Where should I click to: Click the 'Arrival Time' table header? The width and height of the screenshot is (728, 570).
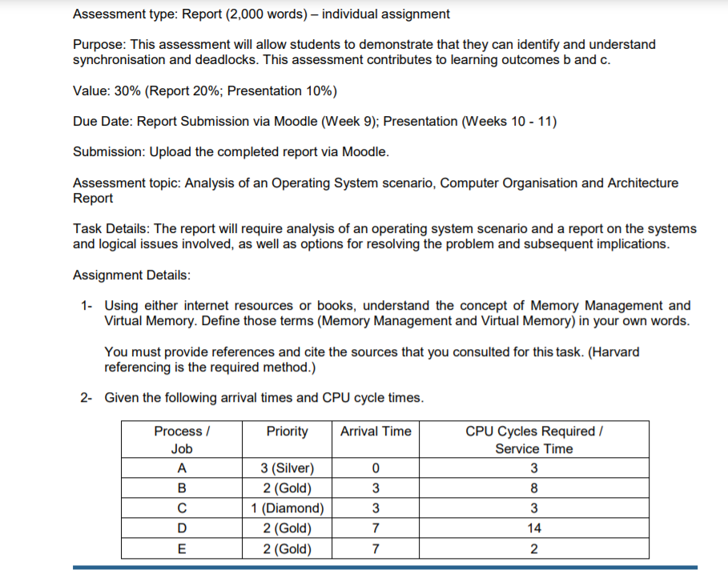coord(376,440)
